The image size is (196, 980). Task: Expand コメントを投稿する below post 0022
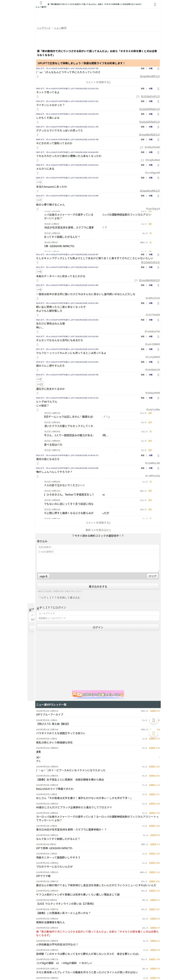[x=98, y=523]
